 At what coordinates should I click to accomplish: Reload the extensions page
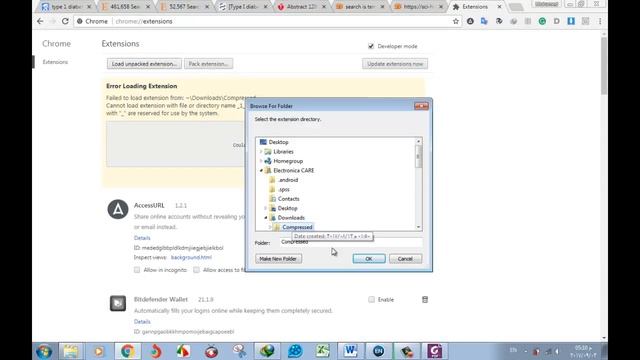tap(65, 21)
